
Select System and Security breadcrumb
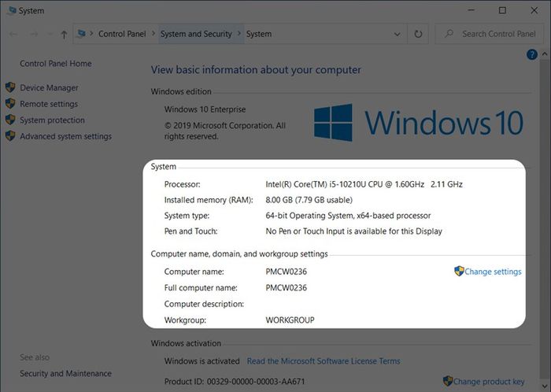pos(196,34)
